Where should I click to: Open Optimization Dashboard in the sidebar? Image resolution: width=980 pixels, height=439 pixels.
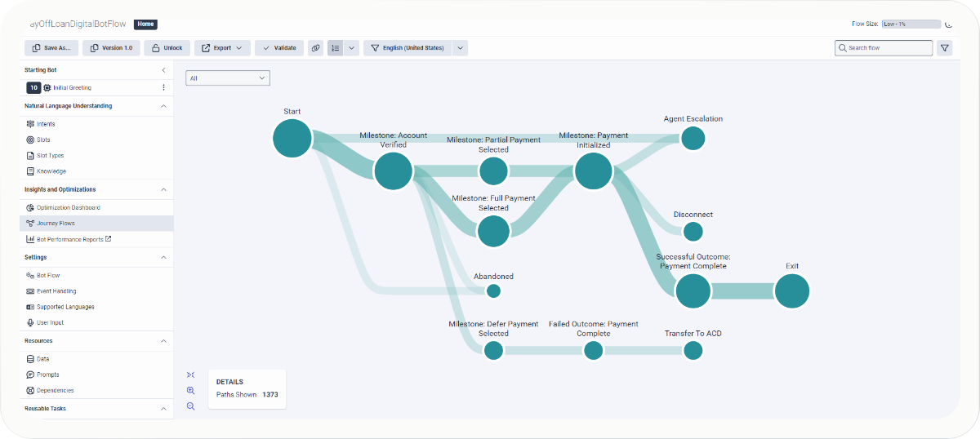[x=68, y=207]
